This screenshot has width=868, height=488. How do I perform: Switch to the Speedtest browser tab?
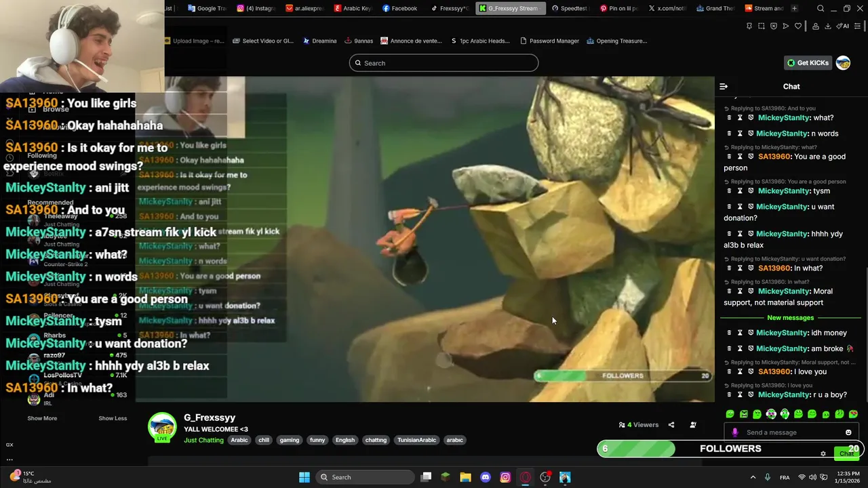(570, 8)
